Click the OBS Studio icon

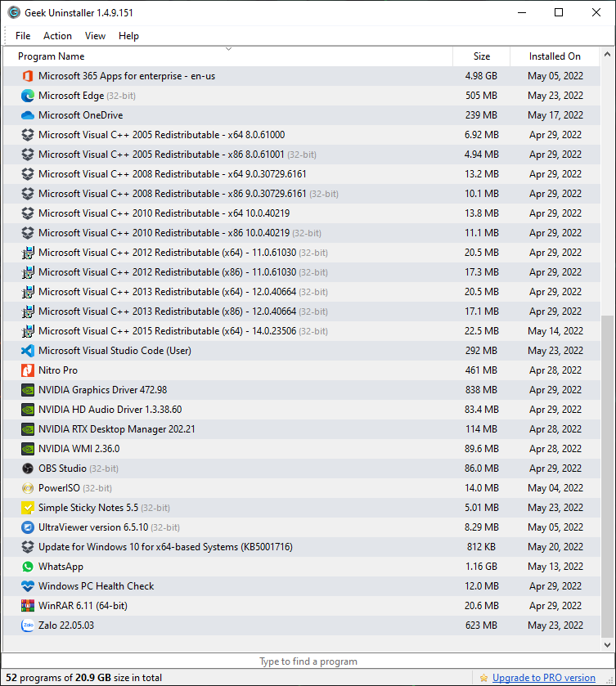tap(28, 469)
